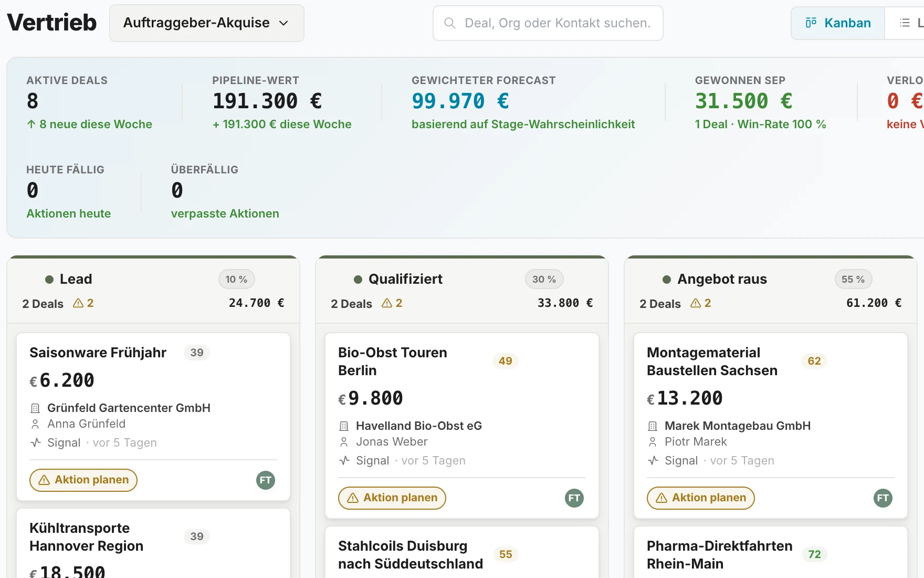Click the building icon beside Marek Montagebau GmbH
924x578 pixels.
[x=653, y=426]
